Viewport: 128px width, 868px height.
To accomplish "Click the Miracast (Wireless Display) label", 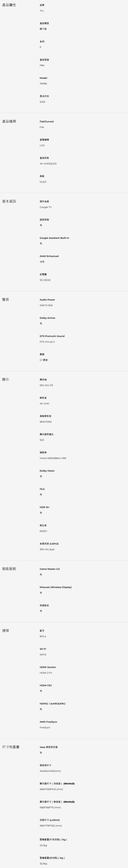I will pos(56,587).
